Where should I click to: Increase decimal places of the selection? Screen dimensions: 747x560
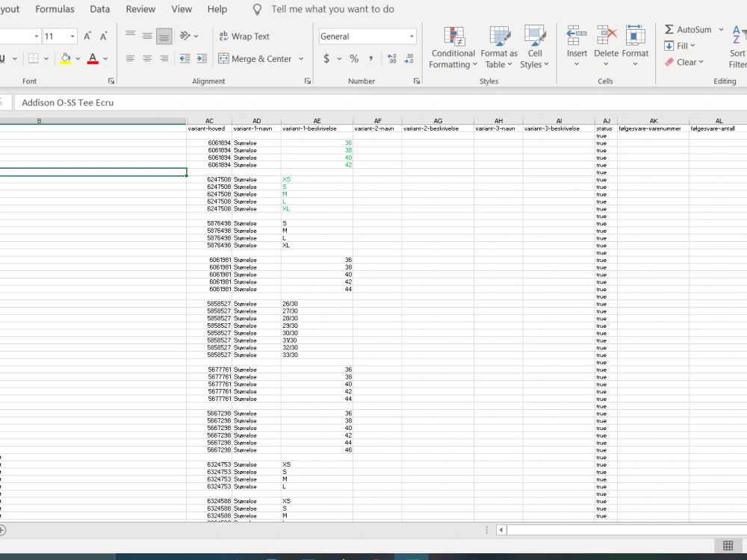point(394,59)
